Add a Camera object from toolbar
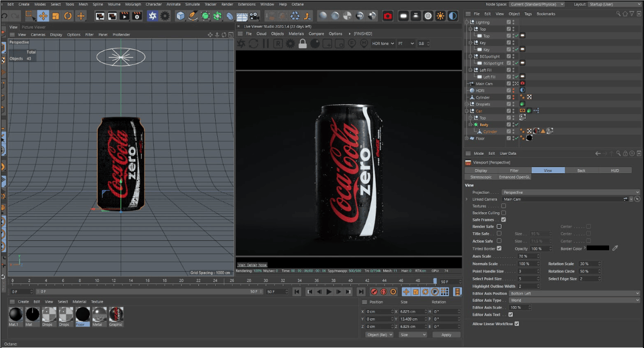Image resolution: width=644 pixels, height=348 pixels. [255, 16]
